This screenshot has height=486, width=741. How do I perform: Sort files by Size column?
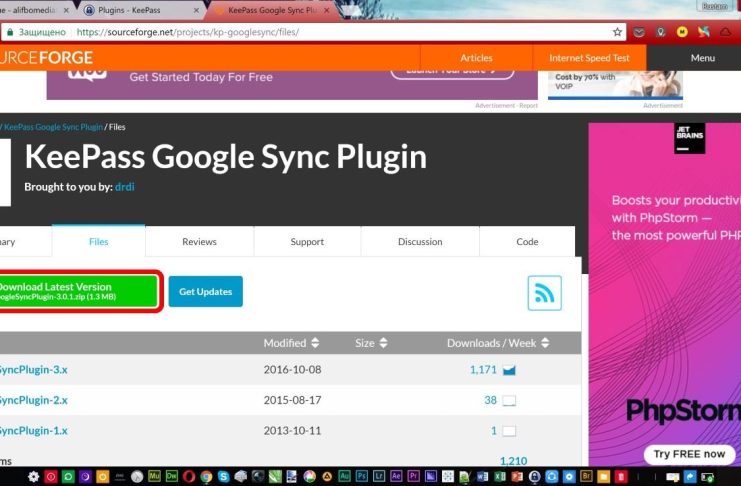[x=371, y=343]
